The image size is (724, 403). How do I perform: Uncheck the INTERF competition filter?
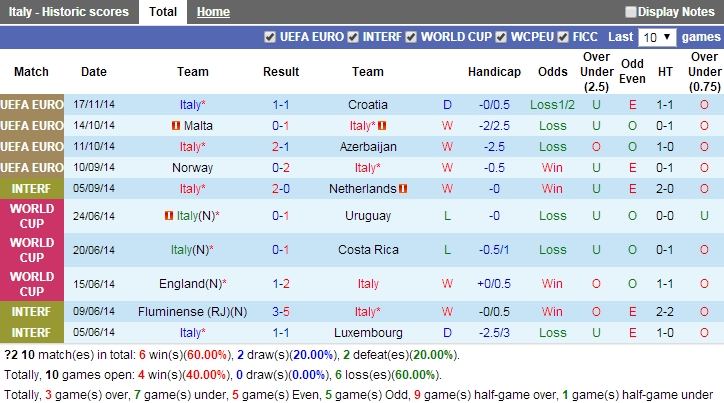352,37
